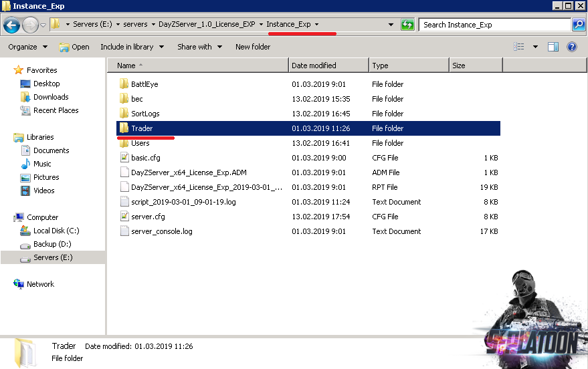The height and width of the screenshot is (369, 588).
Task: Open the view options dropdown arrow
Action: click(536, 47)
